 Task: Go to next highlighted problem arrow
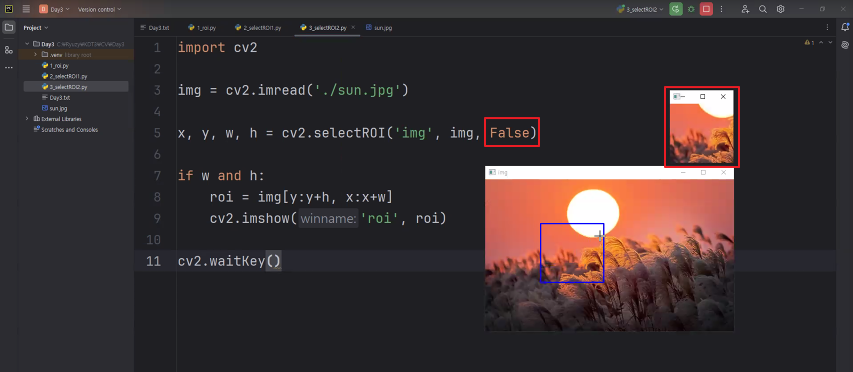click(x=830, y=42)
